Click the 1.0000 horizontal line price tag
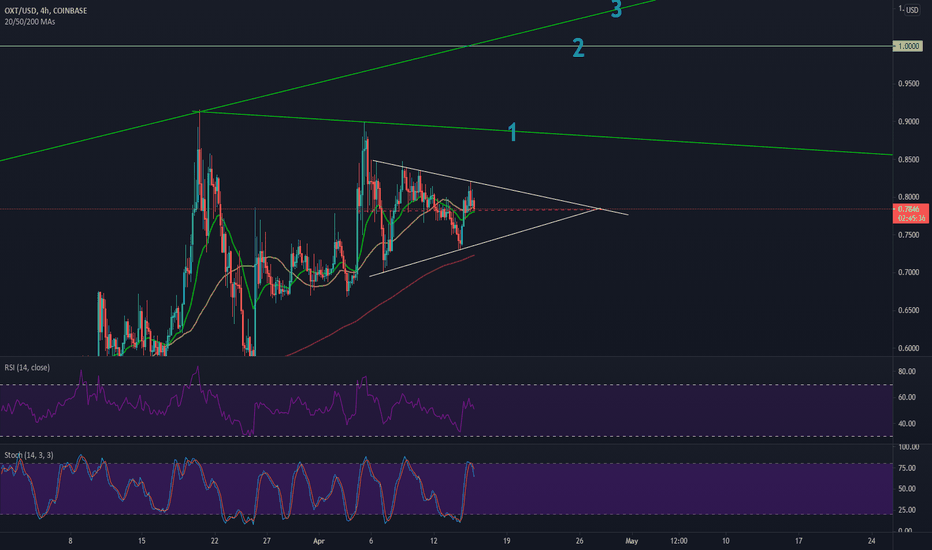This screenshot has height=550, width=932. (x=908, y=46)
